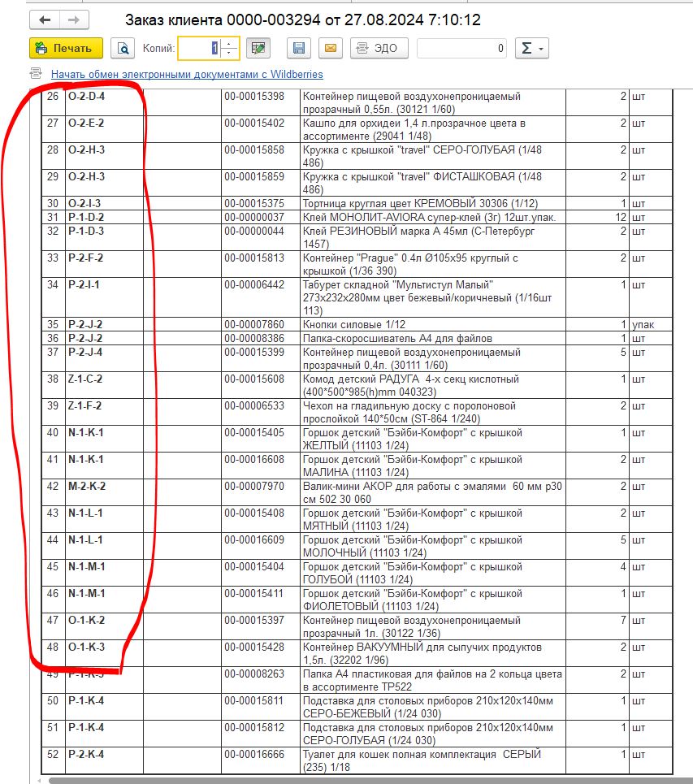
Task: Increase the number of copies with up arrow
Action: click(x=230, y=44)
